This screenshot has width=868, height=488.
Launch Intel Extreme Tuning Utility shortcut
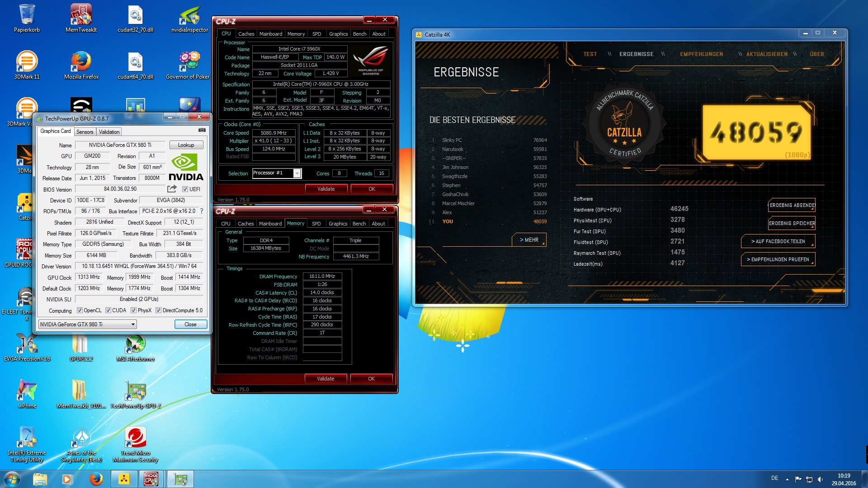pos(27,445)
